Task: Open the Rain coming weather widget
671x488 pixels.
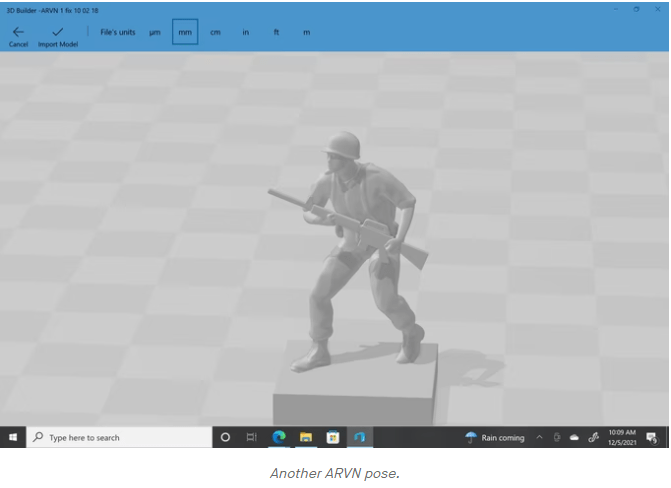Action: pyautogui.click(x=495, y=437)
